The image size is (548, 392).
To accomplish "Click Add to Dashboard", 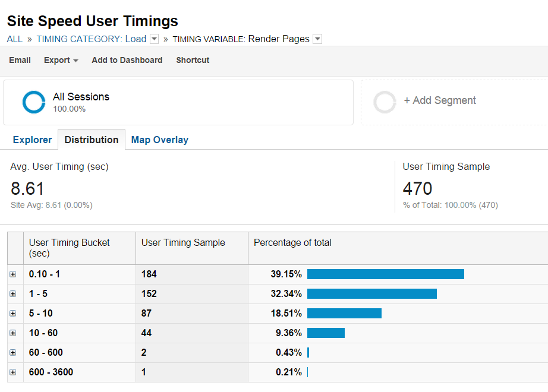I will click(x=127, y=60).
